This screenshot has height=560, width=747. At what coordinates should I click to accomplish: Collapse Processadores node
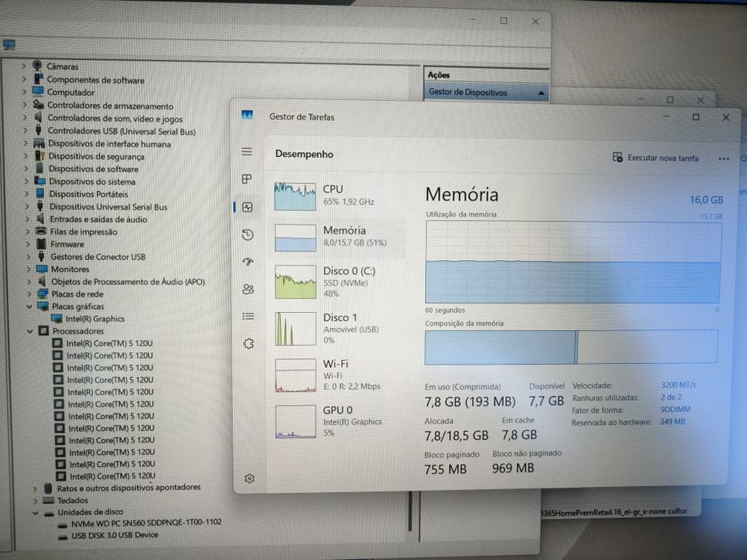30,330
